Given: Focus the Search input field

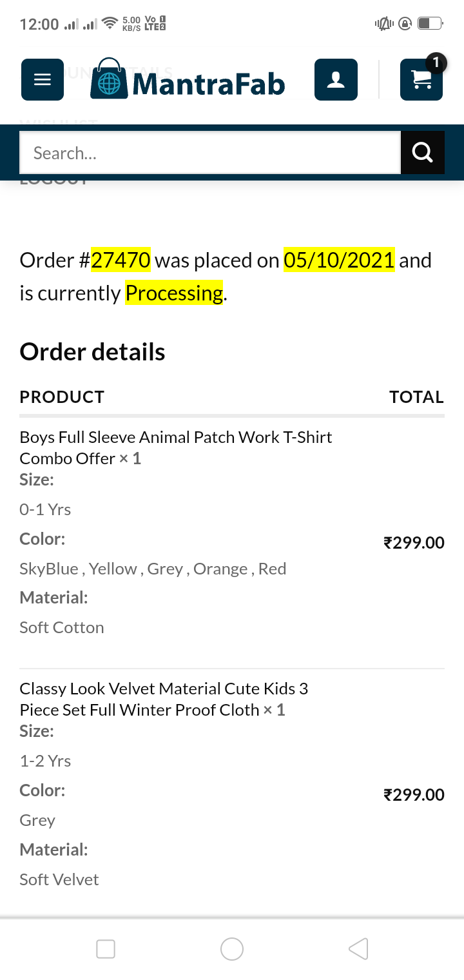Looking at the screenshot, I should click(x=210, y=153).
